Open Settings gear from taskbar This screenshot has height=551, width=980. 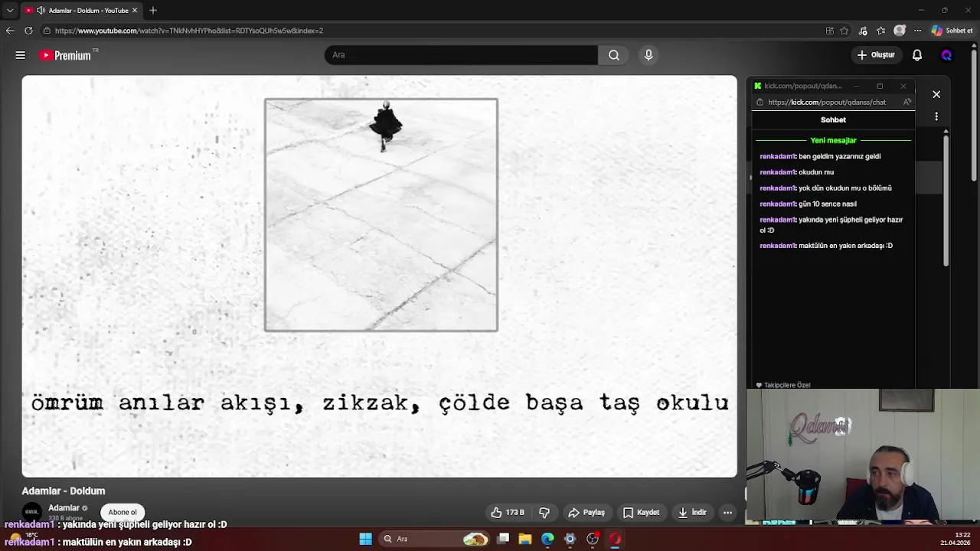tap(570, 539)
